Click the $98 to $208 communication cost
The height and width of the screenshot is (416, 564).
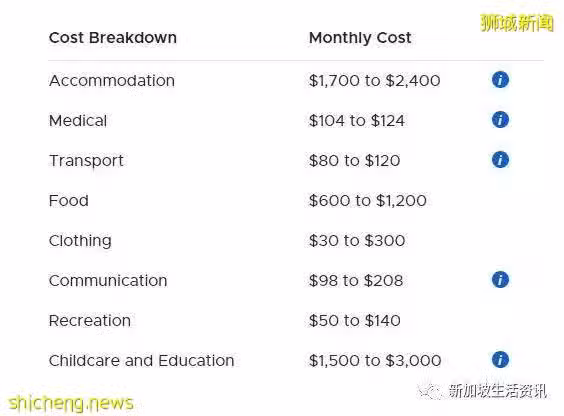click(356, 281)
